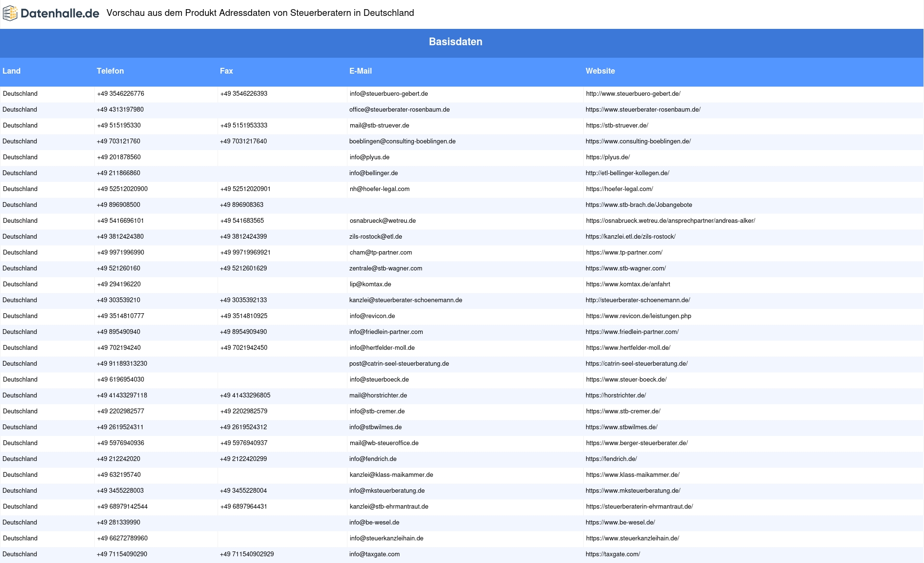Select phone number +49 52512020900
The width and height of the screenshot is (924, 563).
[x=122, y=189]
